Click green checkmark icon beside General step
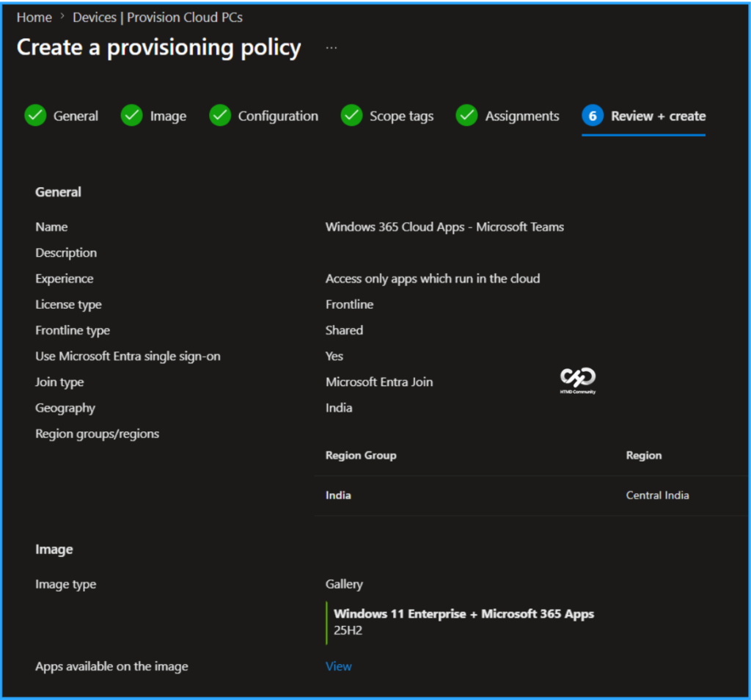Image resolution: width=751 pixels, height=700 pixels. (35, 115)
